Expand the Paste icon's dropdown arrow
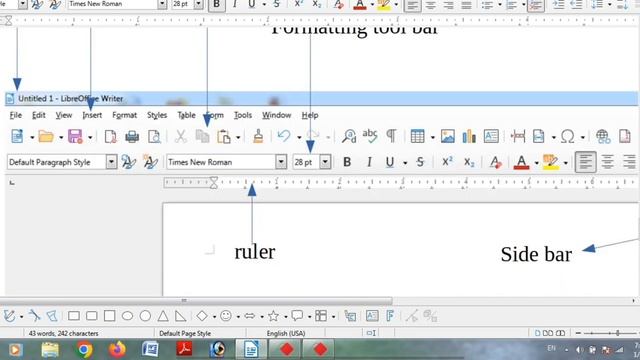This screenshot has width=640, height=360. coord(238,138)
